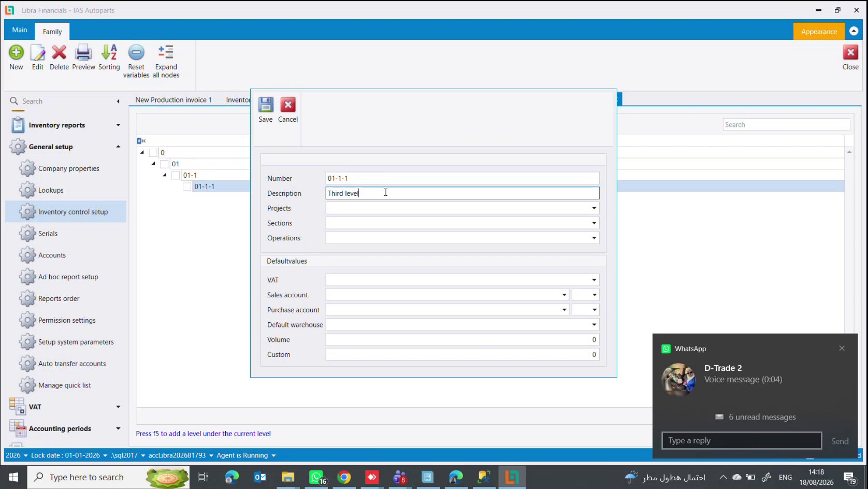
Task: Click WhatsApp Type a reply box
Action: (741, 441)
